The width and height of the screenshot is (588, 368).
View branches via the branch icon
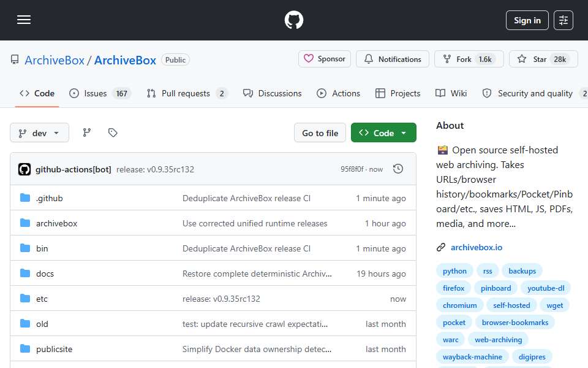pyautogui.click(x=86, y=132)
